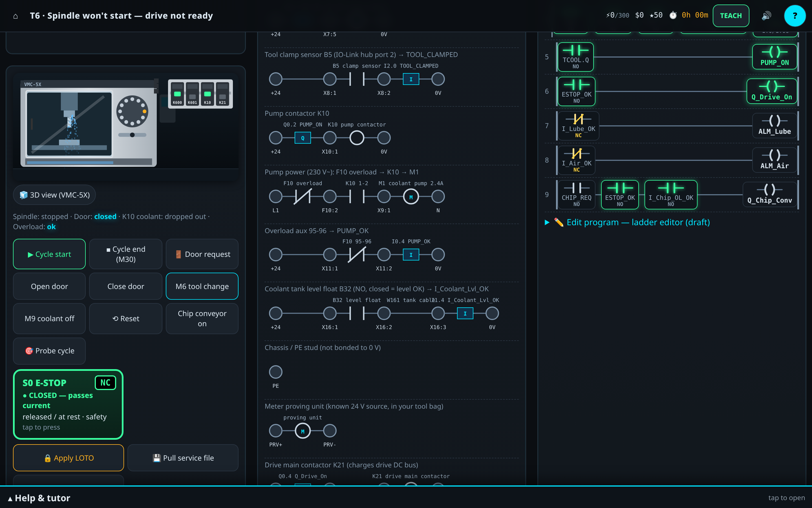Select the PUMP_ON coil on rung 5
Image resolution: width=812 pixels, height=508 pixels.
click(775, 57)
